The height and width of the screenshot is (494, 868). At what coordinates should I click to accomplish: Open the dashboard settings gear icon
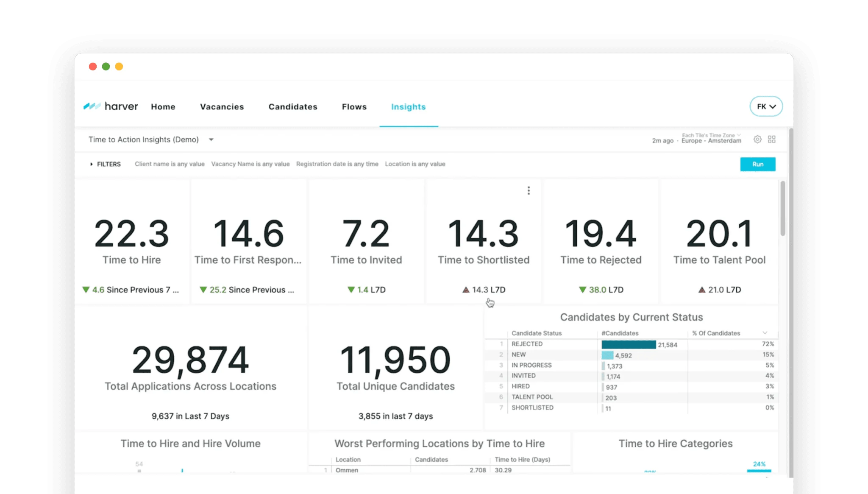coord(757,140)
